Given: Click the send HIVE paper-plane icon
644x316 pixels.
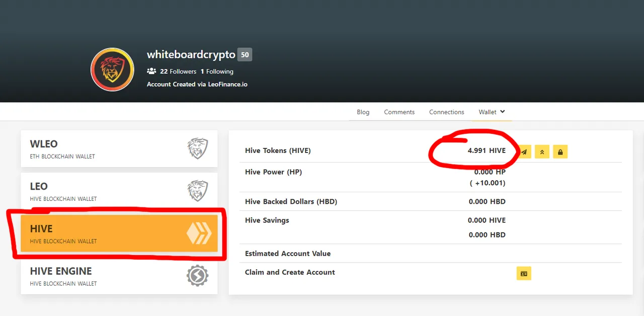Looking at the screenshot, I should point(524,151).
